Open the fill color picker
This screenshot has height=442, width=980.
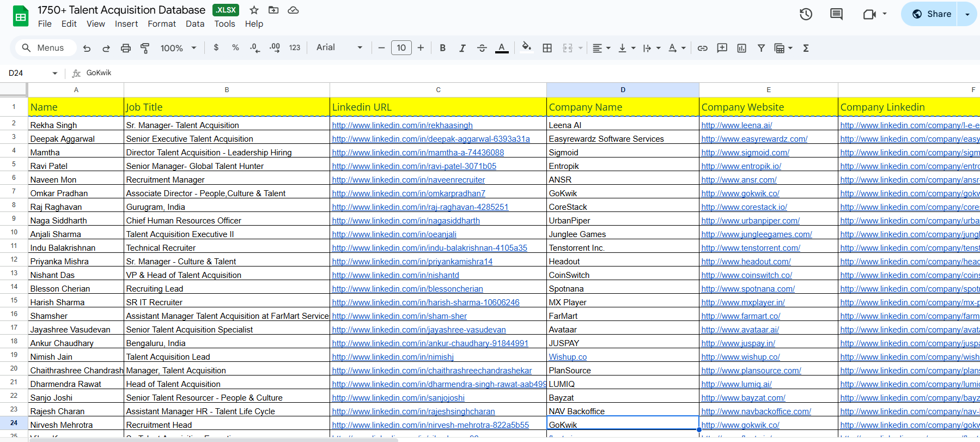pyautogui.click(x=526, y=47)
